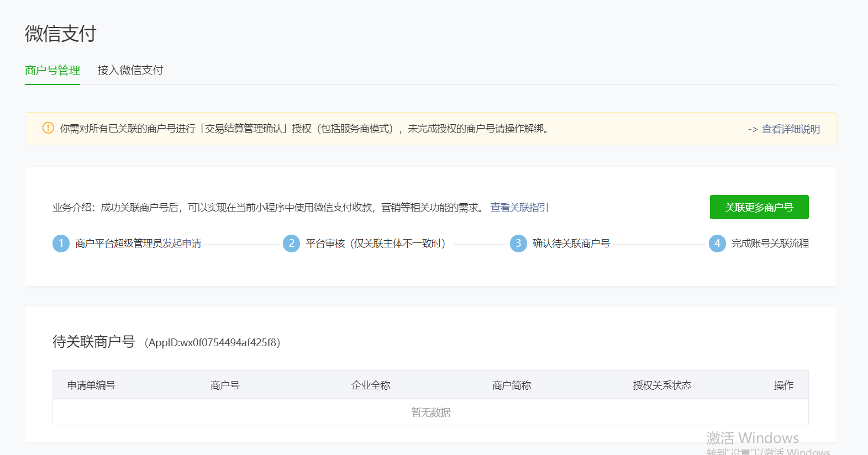Click the step 1 circle icon
868x455 pixels.
61,244
